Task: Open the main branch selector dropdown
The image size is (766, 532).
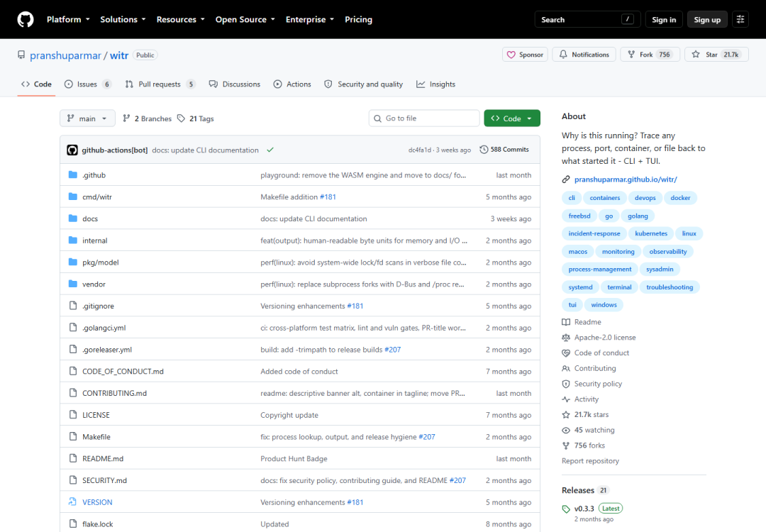Action: pos(87,118)
